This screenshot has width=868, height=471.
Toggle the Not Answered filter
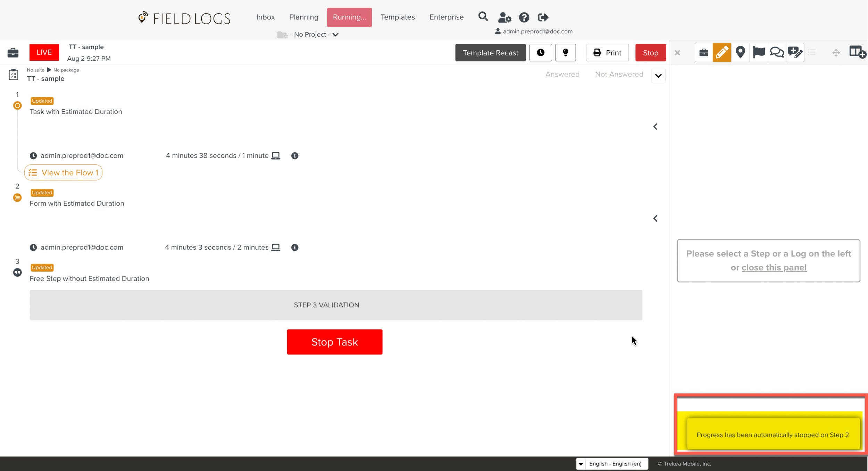(x=619, y=74)
